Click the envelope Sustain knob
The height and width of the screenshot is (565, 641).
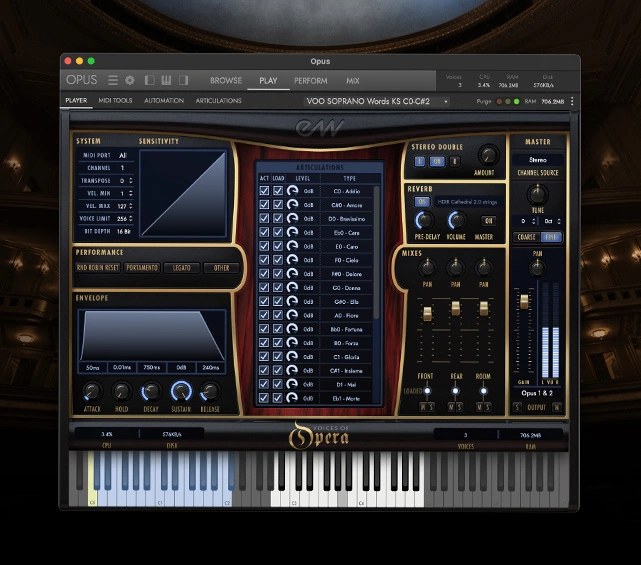(181, 391)
